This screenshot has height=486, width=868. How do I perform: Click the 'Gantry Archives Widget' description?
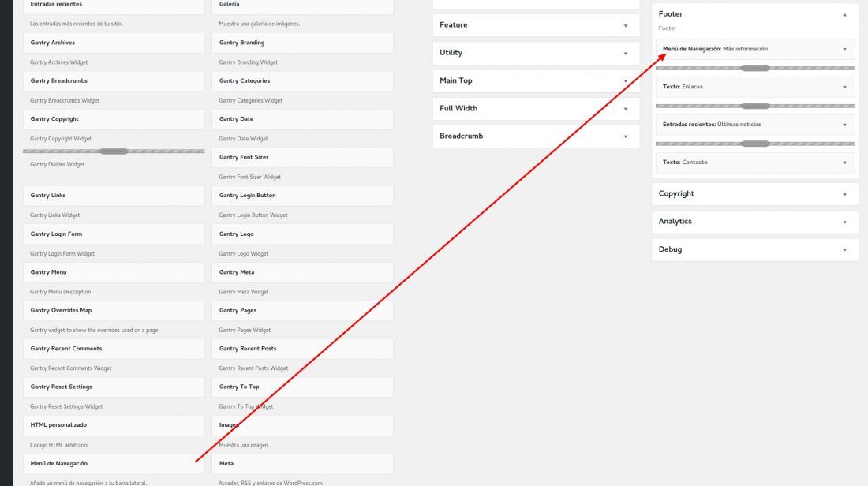[x=58, y=62]
